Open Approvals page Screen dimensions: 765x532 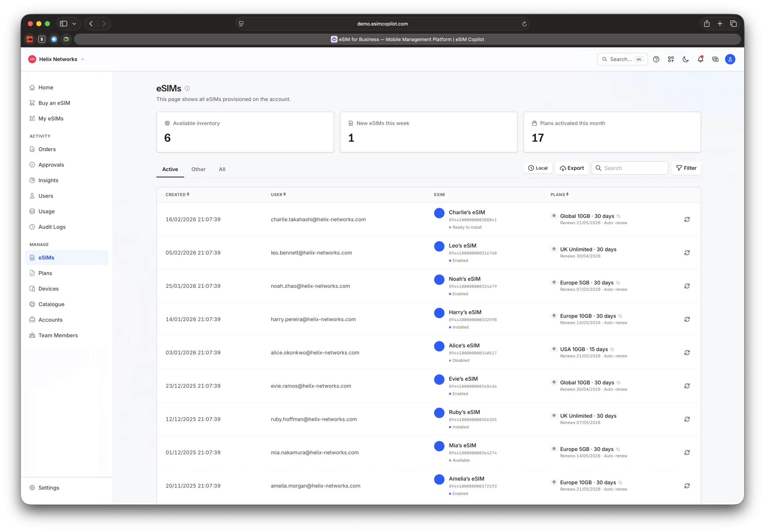click(x=67, y=165)
